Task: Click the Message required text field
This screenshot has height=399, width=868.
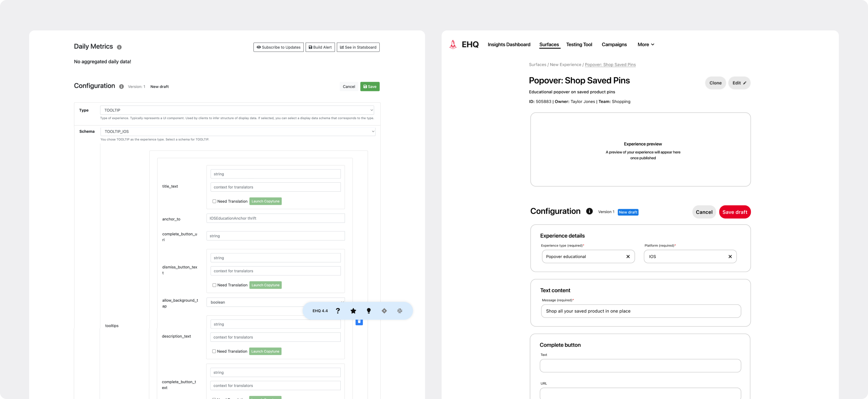Action: pos(641,311)
